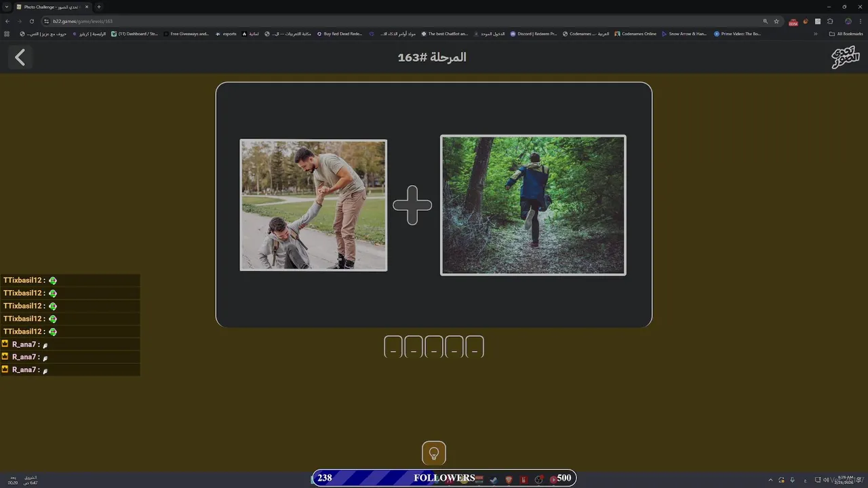Open the 'Buy Red Dead Rede...' bookmark

[x=340, y=34]
